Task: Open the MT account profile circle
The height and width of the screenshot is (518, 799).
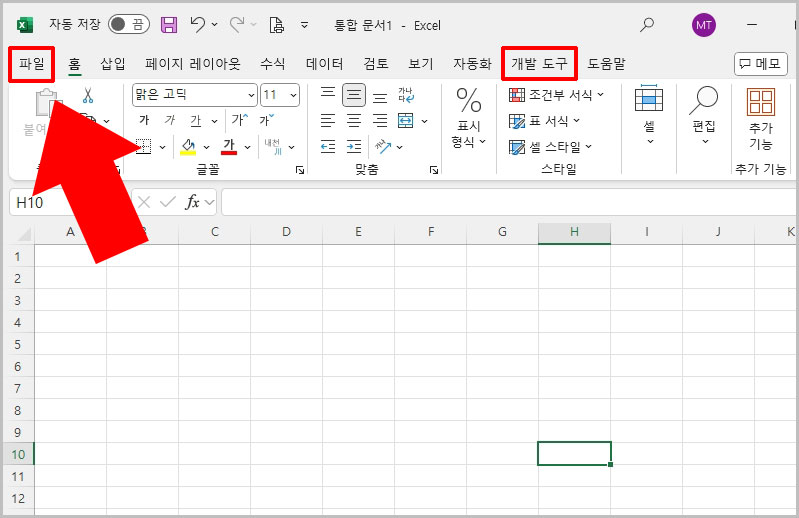Action: pyautogui.click(x=704, y=25)
